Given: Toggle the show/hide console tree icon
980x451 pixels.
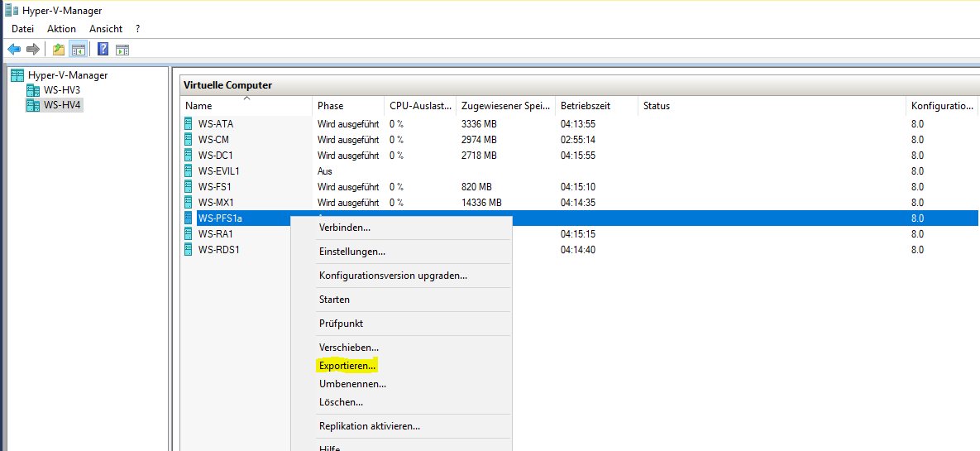Looking at the screenshot, I should point(78,49).
